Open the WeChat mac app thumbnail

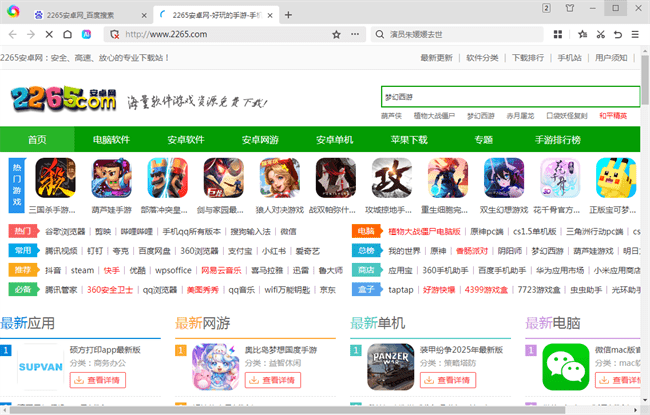(x=566, y=367)
